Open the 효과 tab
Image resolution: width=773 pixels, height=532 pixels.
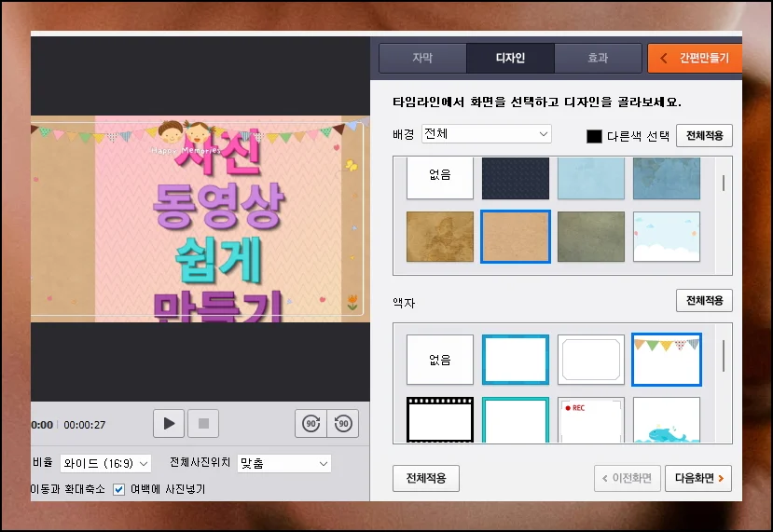coord(598,58)
